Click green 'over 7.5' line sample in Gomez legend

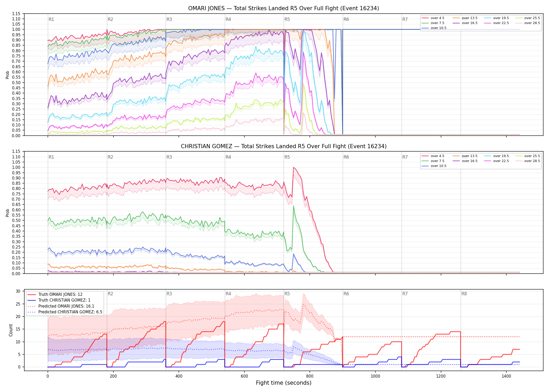click(425, 161)
